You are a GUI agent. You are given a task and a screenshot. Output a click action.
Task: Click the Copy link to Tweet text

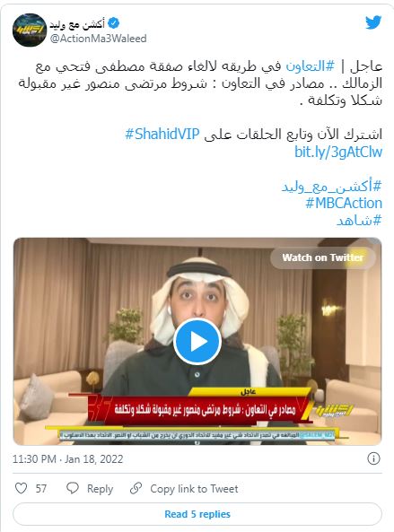(194, 489)
